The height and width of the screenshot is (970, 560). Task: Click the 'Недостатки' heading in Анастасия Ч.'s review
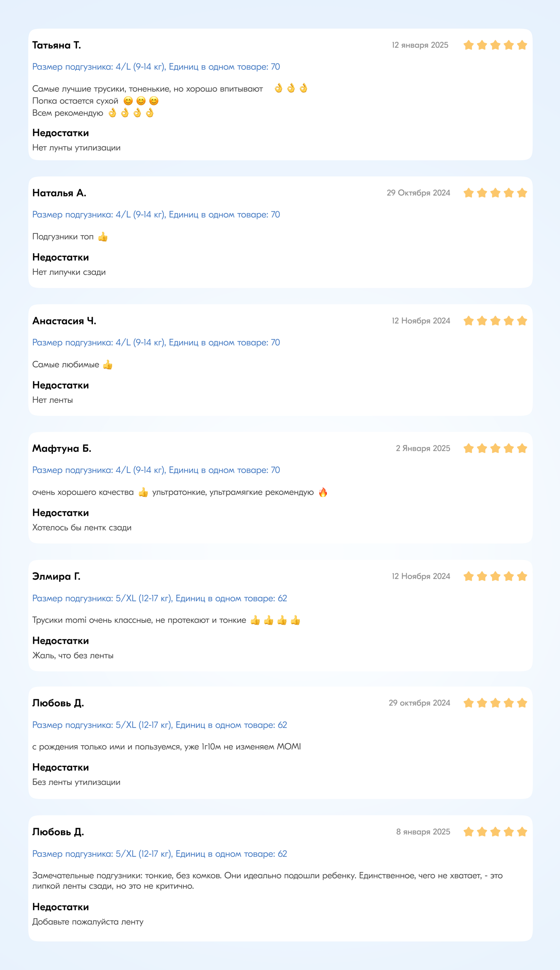pyautogui.click(x=60, y=385)
